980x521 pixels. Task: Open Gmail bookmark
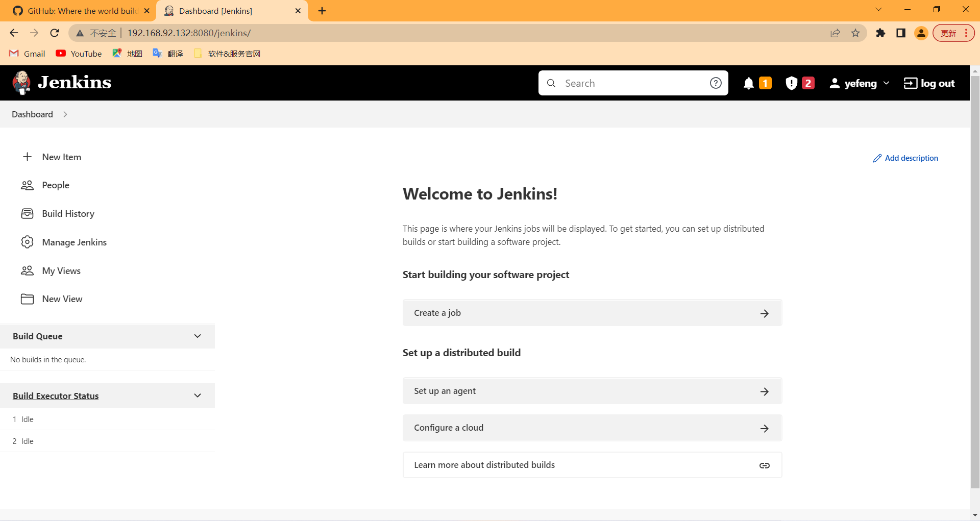pyautogui.click(x=27, y=54)
